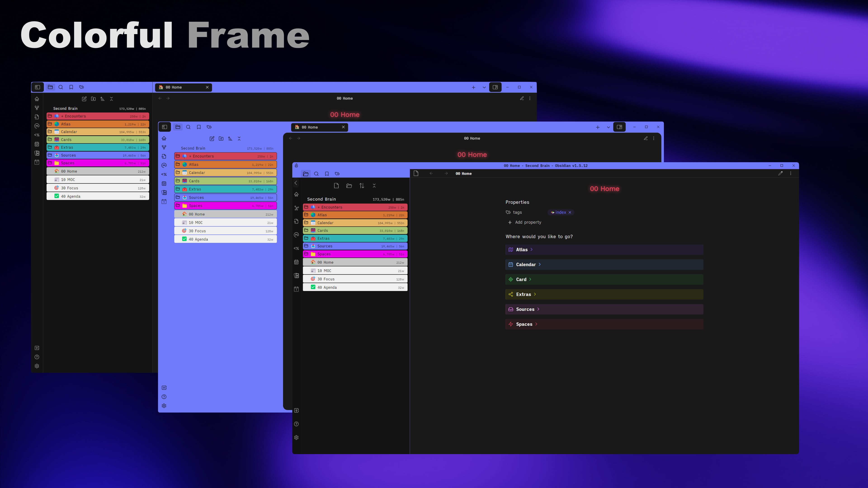
Task: Remove the index tag
Action: tap(570, 212)
